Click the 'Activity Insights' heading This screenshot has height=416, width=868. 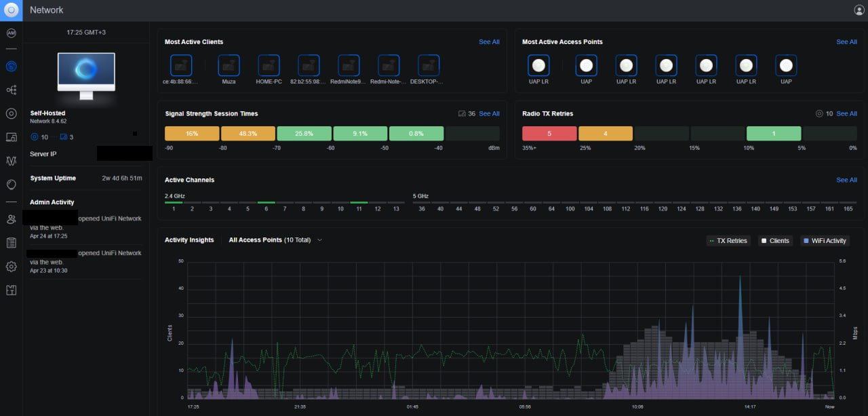pyautogui.click(x=189, y=240)
